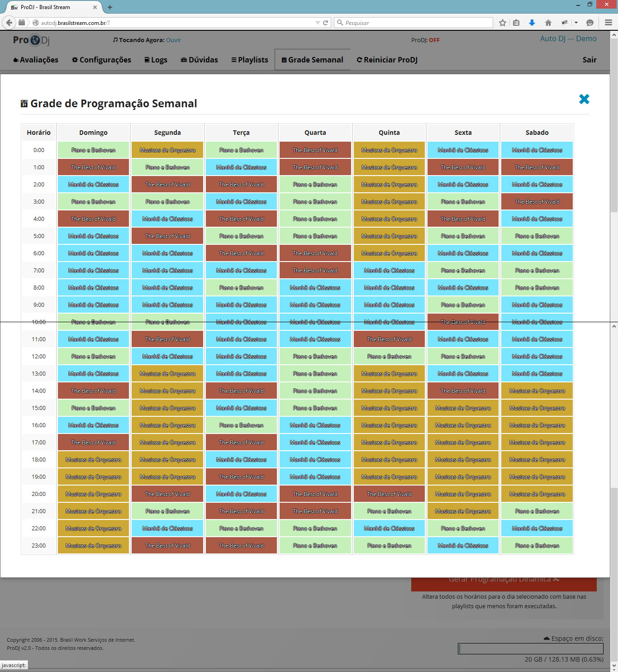Click the Horário column header
Screen dimensions: 618x672
tap(38, 133)
